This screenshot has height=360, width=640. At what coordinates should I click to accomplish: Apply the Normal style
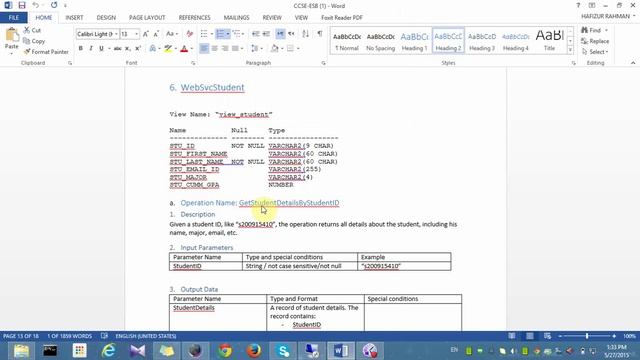click(x=347, y=41)
